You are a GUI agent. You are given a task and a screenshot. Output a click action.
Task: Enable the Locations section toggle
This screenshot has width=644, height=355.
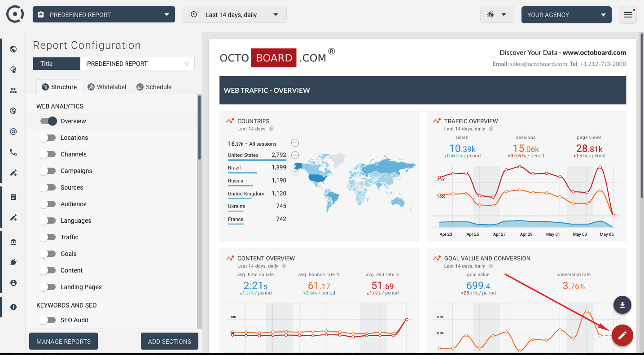coord(47,138)
